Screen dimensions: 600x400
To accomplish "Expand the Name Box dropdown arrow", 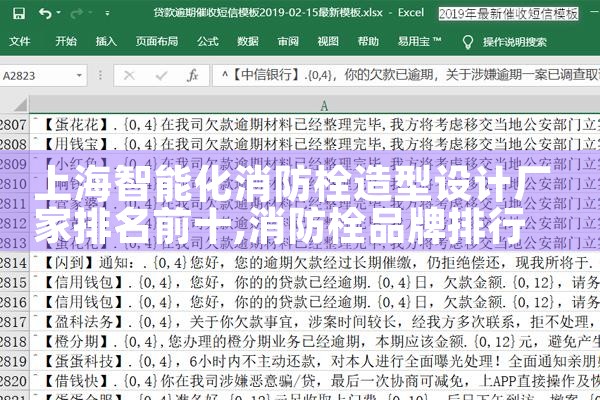I will pyautogui.click(x=79, y=75).
